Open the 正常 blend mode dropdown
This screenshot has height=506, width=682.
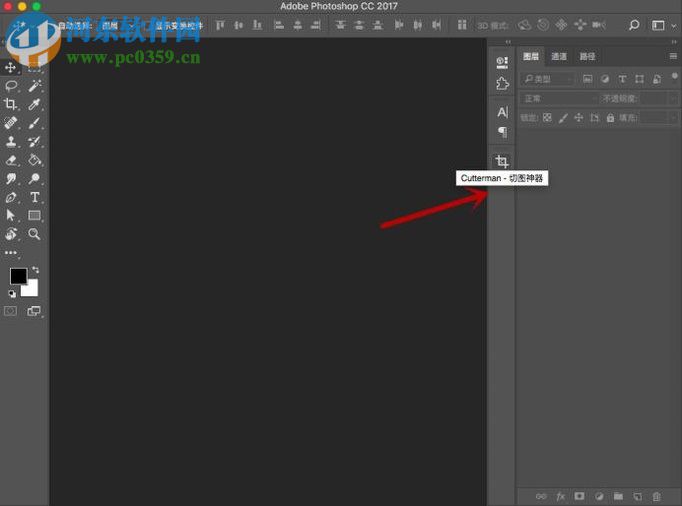559,99
